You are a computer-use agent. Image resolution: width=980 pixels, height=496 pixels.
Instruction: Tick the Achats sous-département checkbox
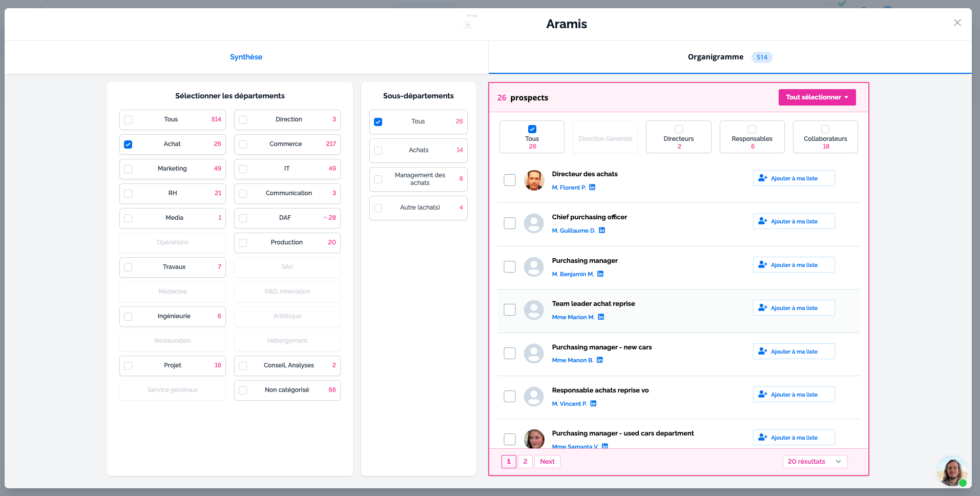(378, 151)
